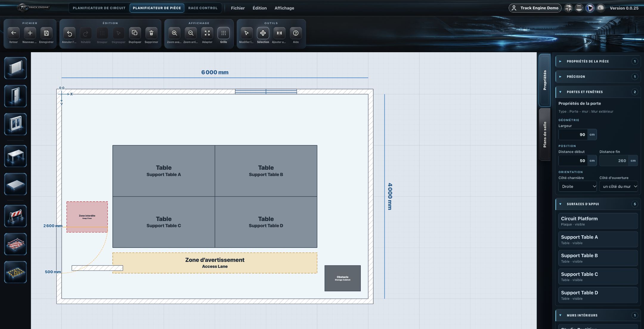Click the Track Engine Demo account button
This screenshot has height=329, width=644.
pyautogui.click(x=535, y=8)
